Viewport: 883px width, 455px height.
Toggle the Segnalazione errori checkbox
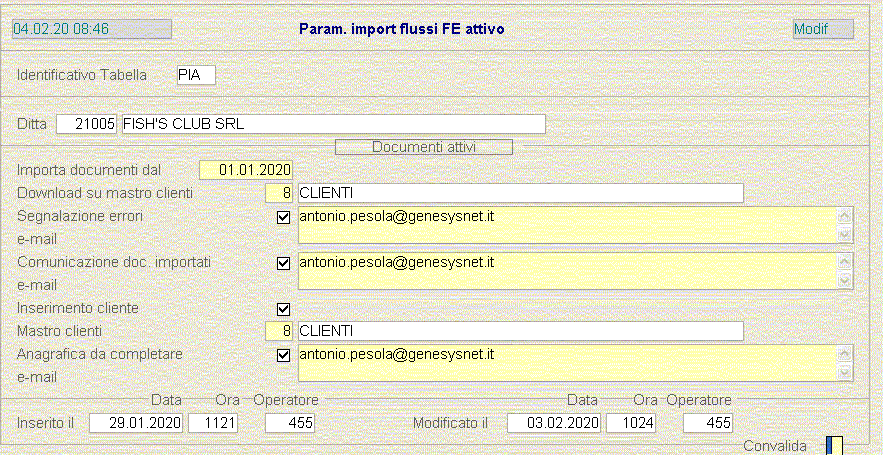[283, 216]
